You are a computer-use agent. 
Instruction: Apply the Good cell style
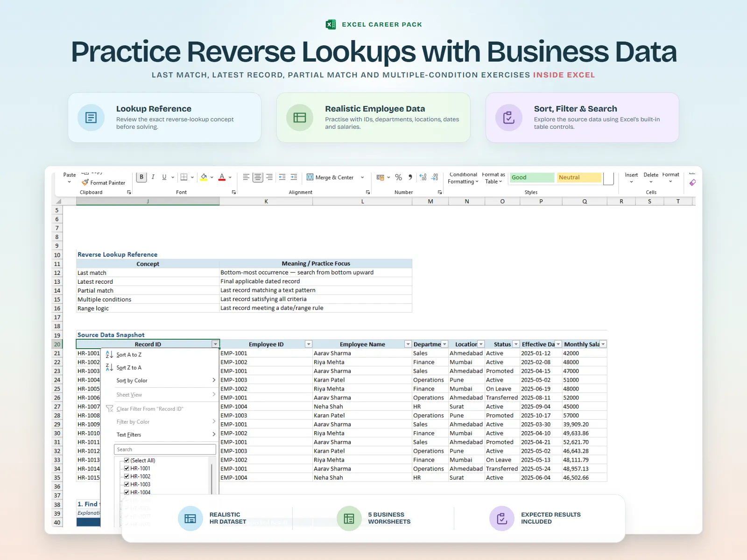(x=532, y=177)
